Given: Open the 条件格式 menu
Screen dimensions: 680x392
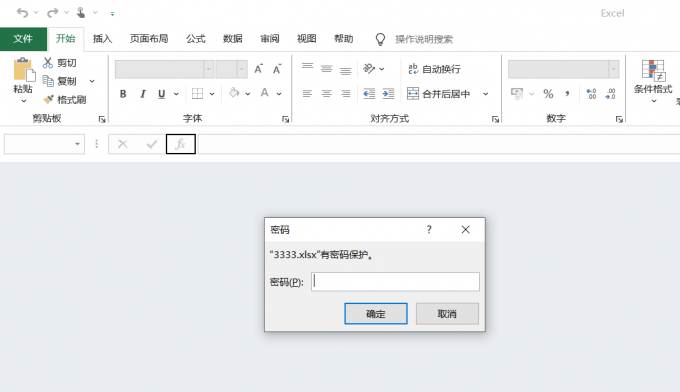Looking at the screenshot, I should tap(653, 81).
